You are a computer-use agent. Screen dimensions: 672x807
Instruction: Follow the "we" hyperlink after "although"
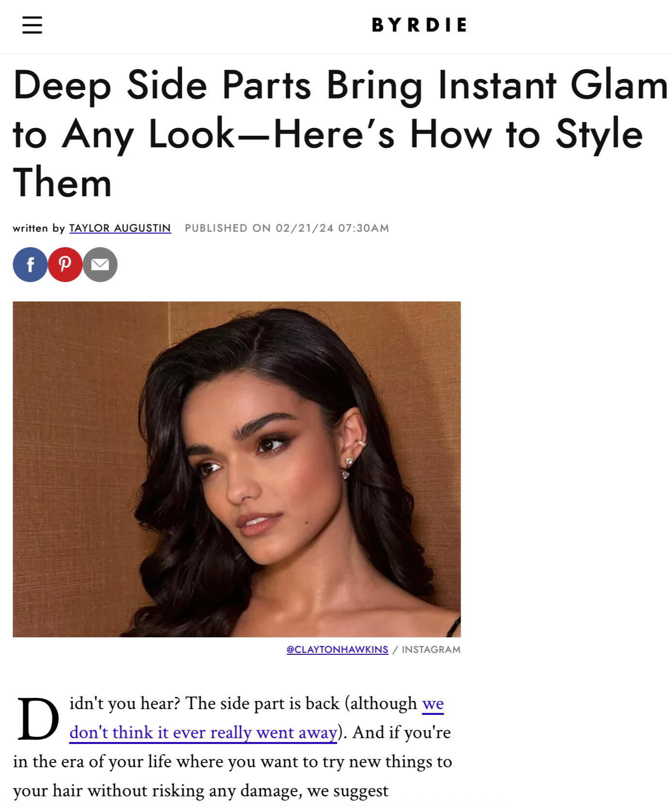(x=433, y=703)
